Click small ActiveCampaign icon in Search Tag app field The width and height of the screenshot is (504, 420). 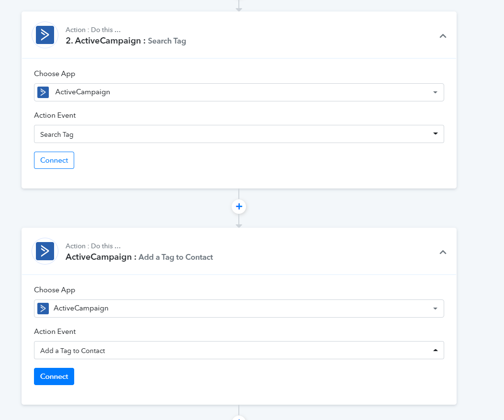tap(43, 92)
